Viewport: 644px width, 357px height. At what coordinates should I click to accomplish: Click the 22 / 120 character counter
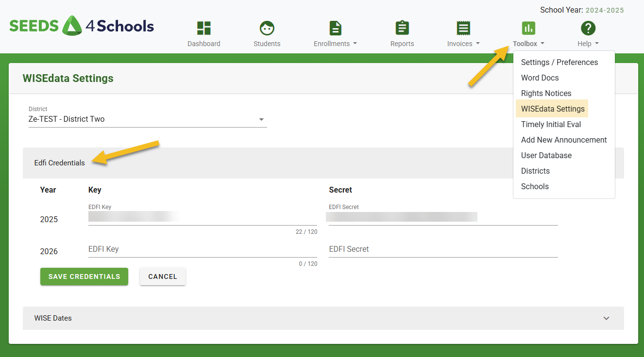[306, 232]
